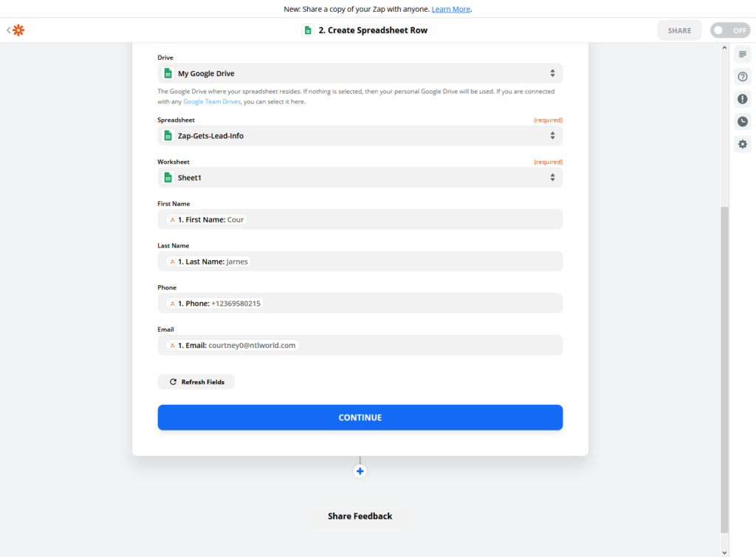This screenshot has width=756, height=557.
Task: Select the Email courtney0@ntlworld.com pill
Action: coord(232,345)
